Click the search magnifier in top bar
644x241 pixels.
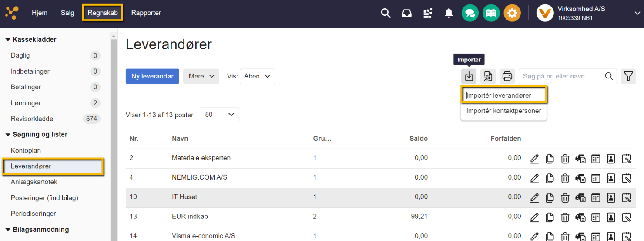(386, 13)
